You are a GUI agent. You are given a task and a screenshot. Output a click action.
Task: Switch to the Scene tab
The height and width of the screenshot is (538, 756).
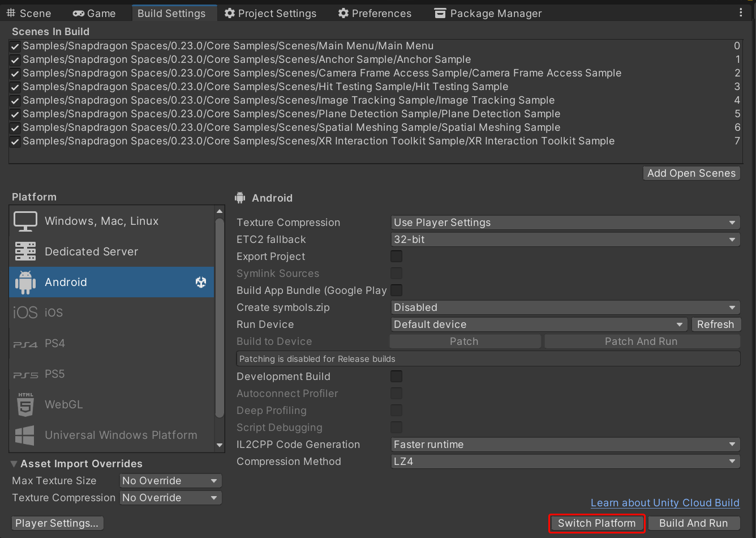[x=29, y=13]
